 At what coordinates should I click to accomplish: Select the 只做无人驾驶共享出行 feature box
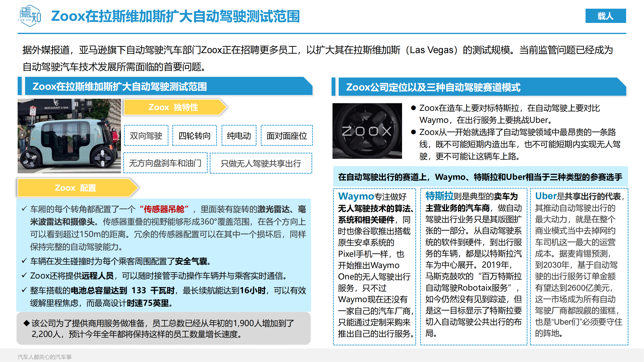261,163
